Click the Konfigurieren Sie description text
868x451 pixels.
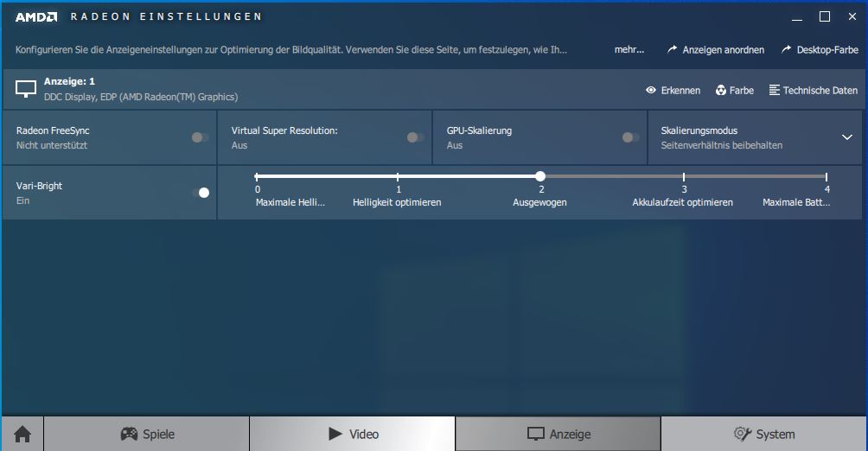(291, 50)
